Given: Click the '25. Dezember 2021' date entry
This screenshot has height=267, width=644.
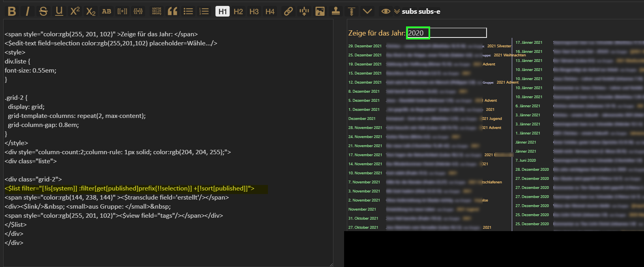Looking at the screenshot, I should pyautogui.click(x=365, y=55).
